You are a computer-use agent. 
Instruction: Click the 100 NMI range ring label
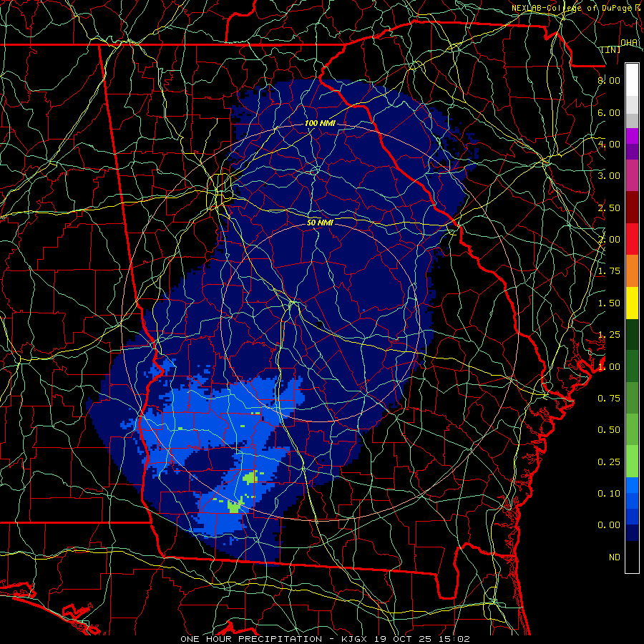[320, 123]
